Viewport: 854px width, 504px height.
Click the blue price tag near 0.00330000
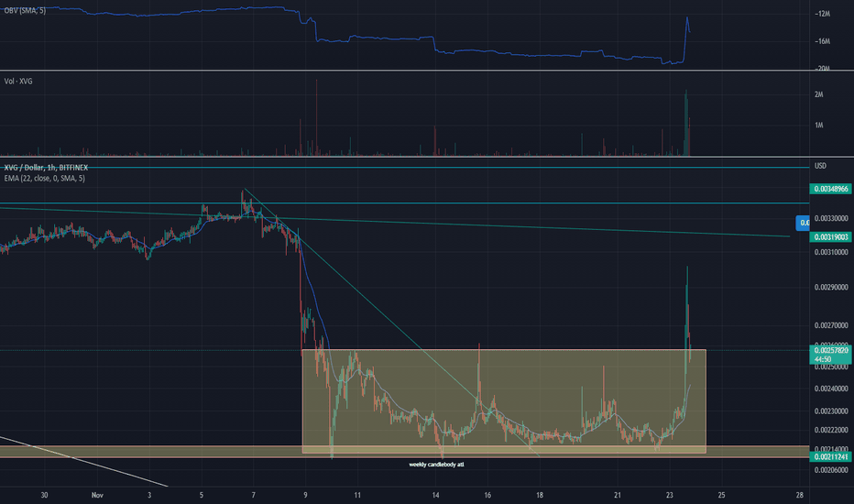(803, 223)
